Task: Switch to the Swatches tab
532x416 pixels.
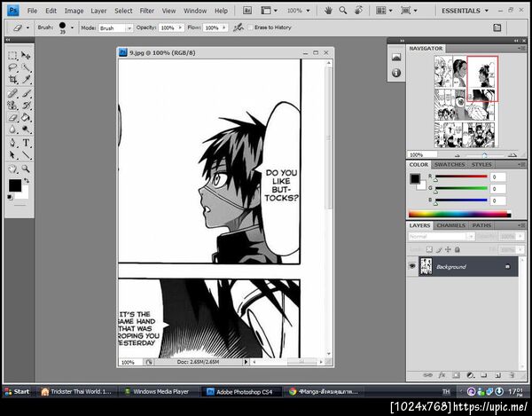Action: click(450, 165)
